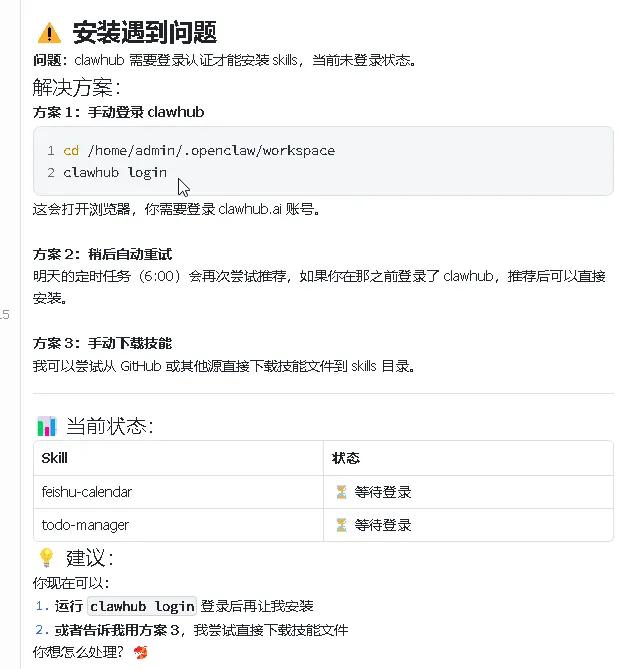Click the bar chart icon beside 当前状态

tap(46, 427)
